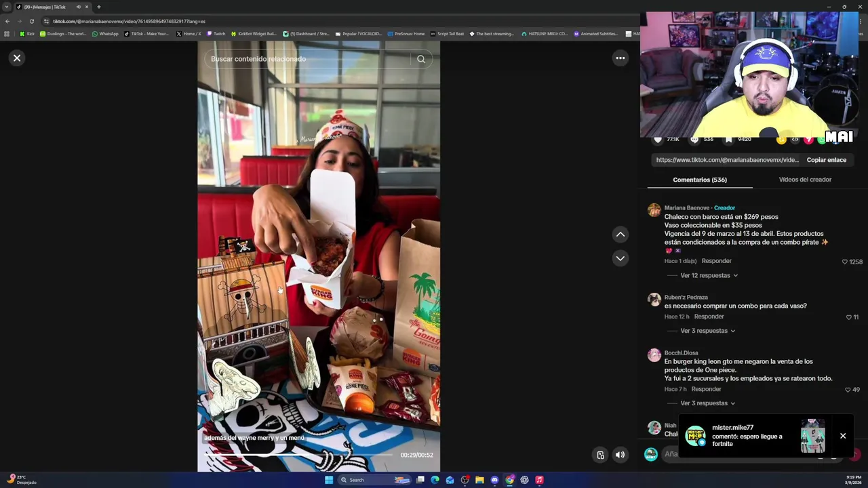Switch to 'Comentarios (536)' tab
Viewport: 868px width, 488px height.
point(700,180)
